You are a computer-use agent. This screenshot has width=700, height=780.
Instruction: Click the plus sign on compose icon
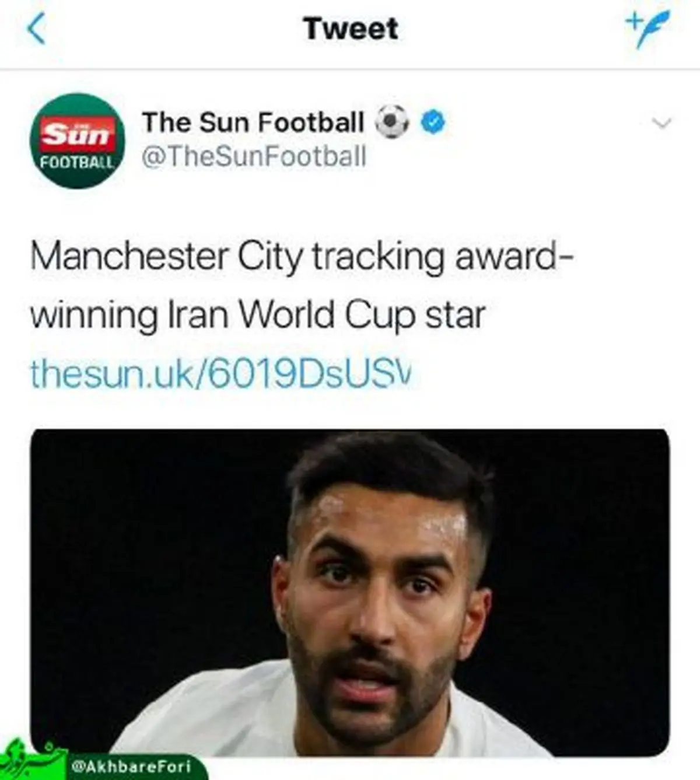(x=632, y=20)
